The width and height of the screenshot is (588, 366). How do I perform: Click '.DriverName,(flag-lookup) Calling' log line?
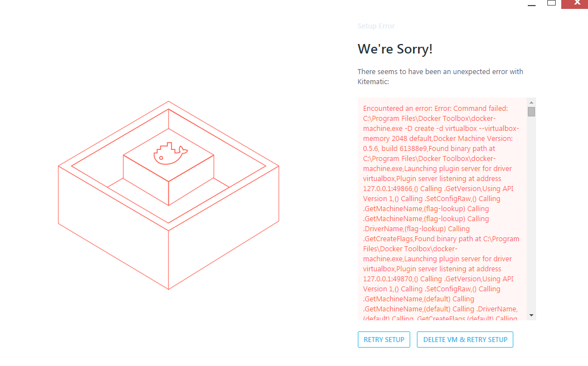(416, 229)
